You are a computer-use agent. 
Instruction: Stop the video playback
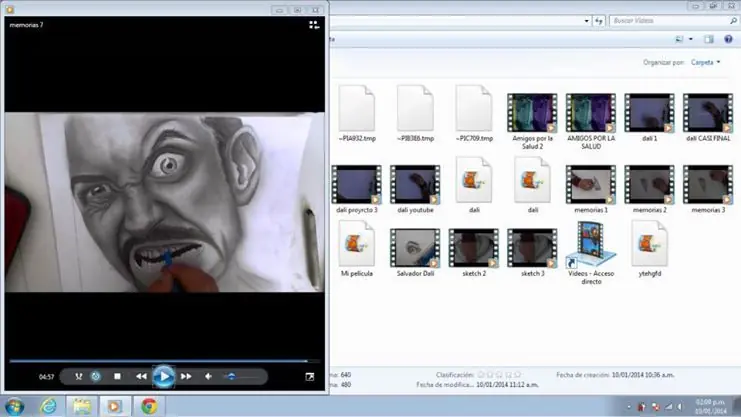point(117,376)
